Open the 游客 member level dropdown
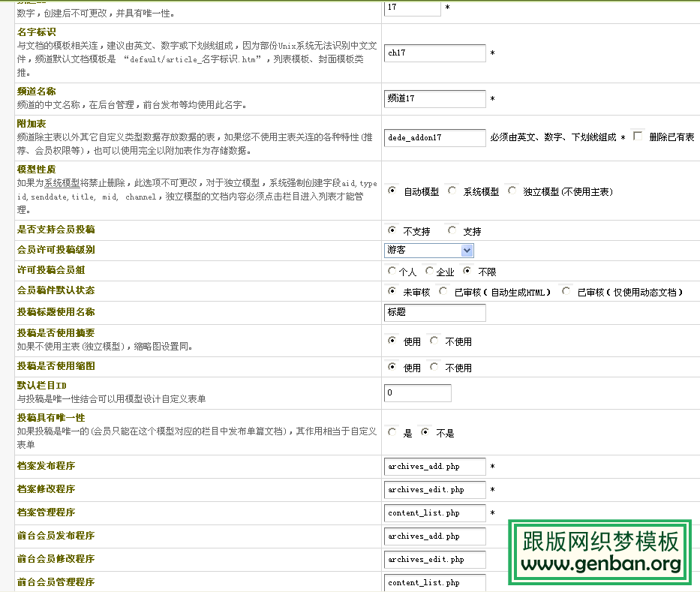 428,250
